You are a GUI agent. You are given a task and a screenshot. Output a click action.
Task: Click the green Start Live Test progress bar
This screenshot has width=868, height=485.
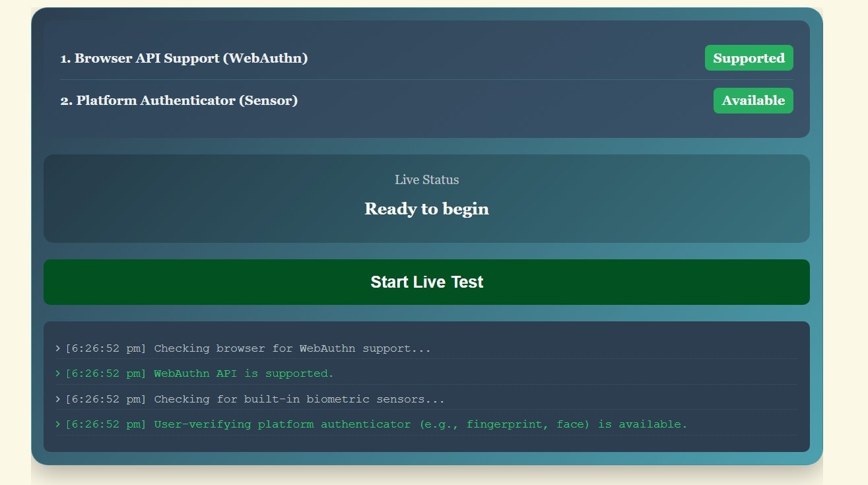[x=427, y=282]
